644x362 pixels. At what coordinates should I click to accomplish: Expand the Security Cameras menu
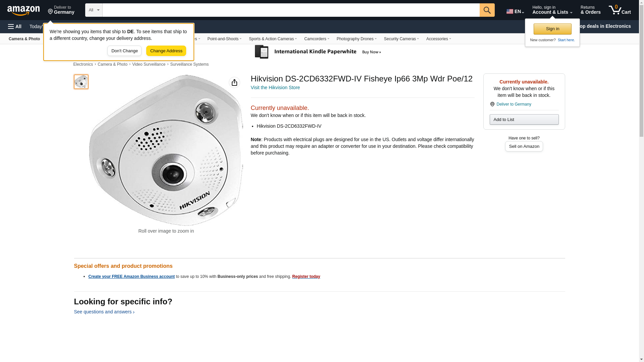[401, 39]
